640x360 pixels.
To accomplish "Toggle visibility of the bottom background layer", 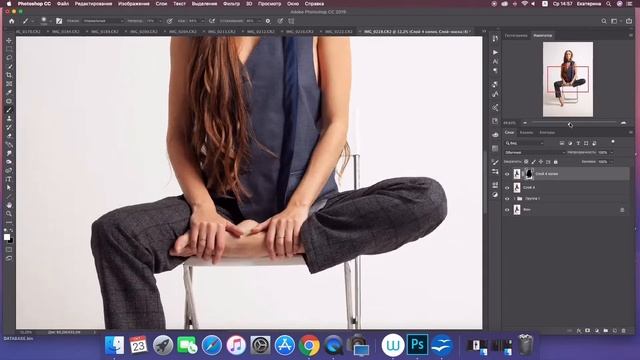I will pos(507,210).
